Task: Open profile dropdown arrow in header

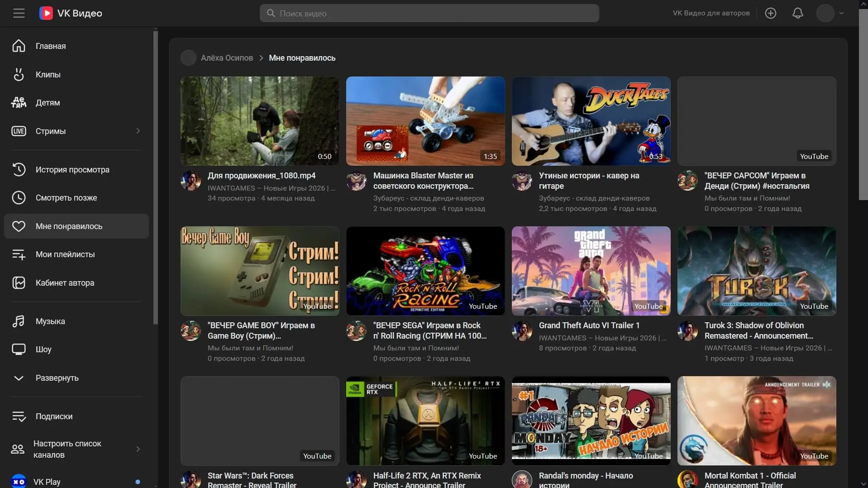Action: (841, 13)
